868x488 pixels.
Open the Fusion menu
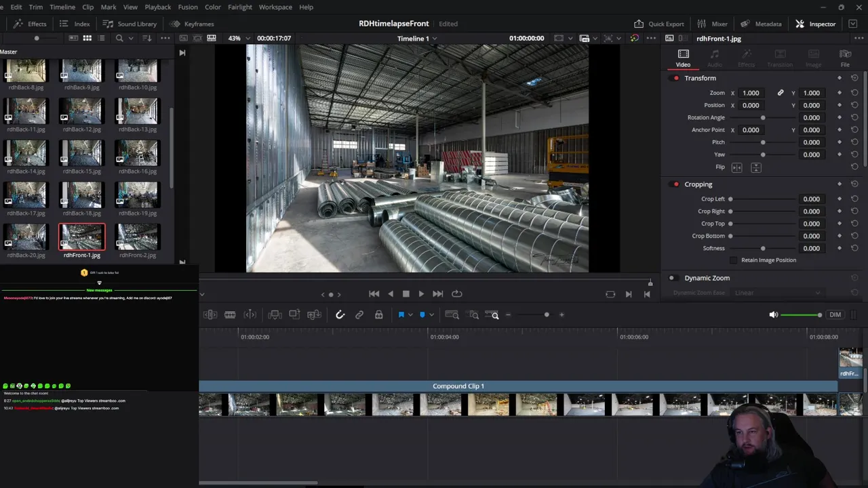[x=188, y=7]
